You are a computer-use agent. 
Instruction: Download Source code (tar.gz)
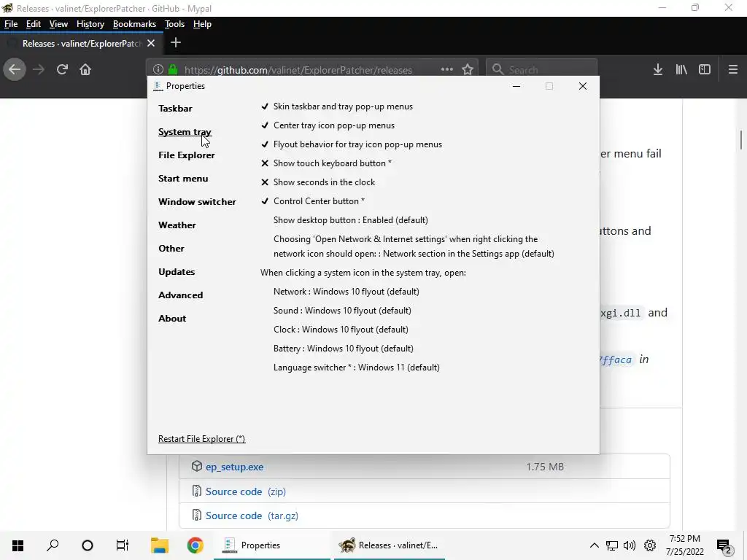[252, 516]
